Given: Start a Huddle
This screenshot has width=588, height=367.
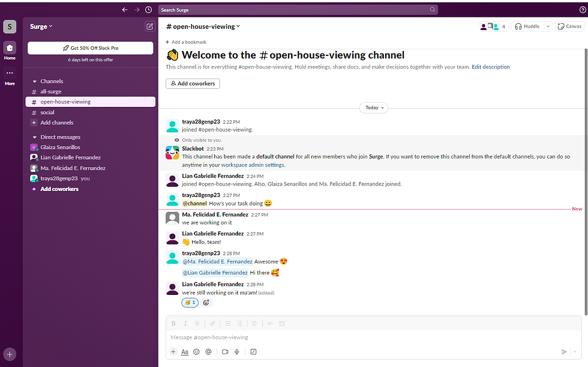Looking at the screenshot, I should [x=527, y=26].
